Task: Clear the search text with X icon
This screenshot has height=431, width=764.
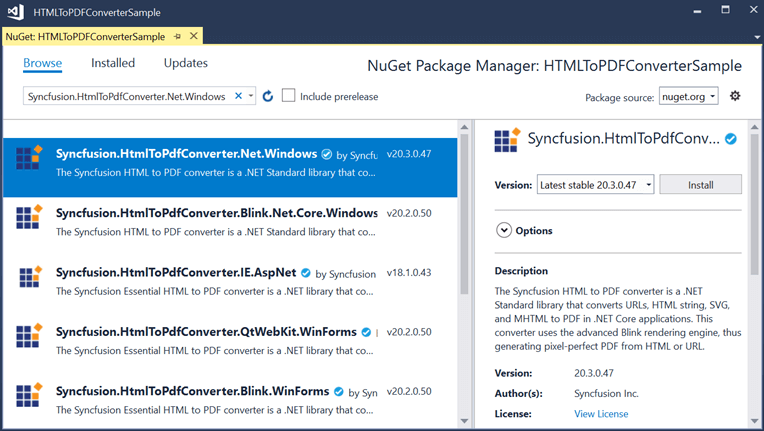Action: (x=238, y=96)
